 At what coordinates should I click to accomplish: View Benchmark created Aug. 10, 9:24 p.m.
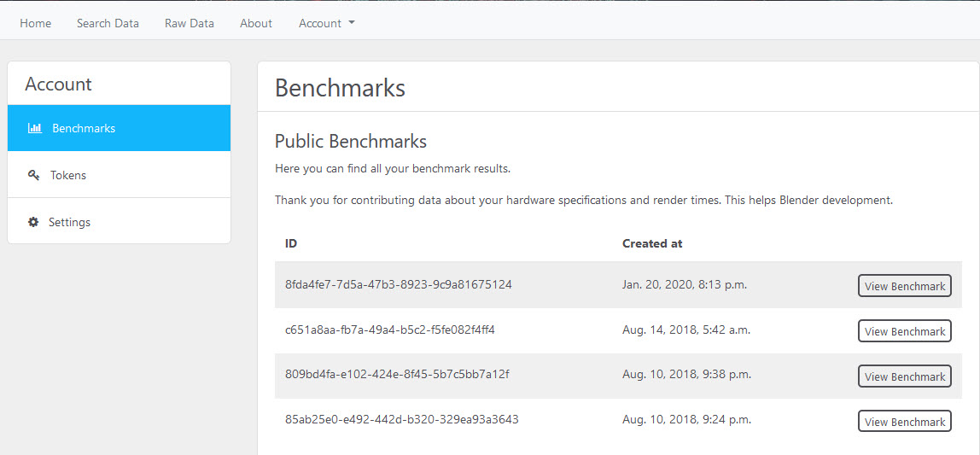pyautogui.click(x=904, y=421)
